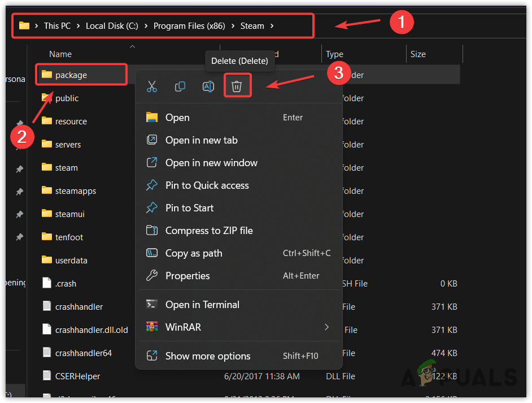532x403 pixels.
Task: Click the .crash file icon
Action: tap(46, 283)
